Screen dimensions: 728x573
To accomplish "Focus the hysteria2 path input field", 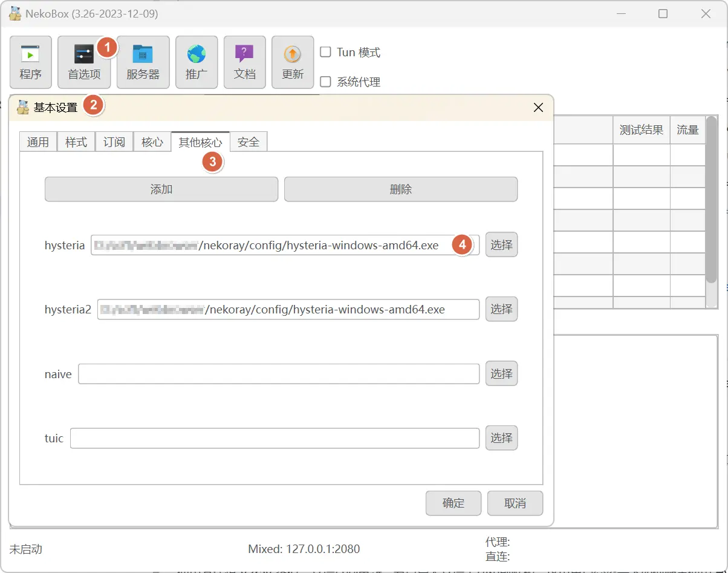I will click(288, 309).
